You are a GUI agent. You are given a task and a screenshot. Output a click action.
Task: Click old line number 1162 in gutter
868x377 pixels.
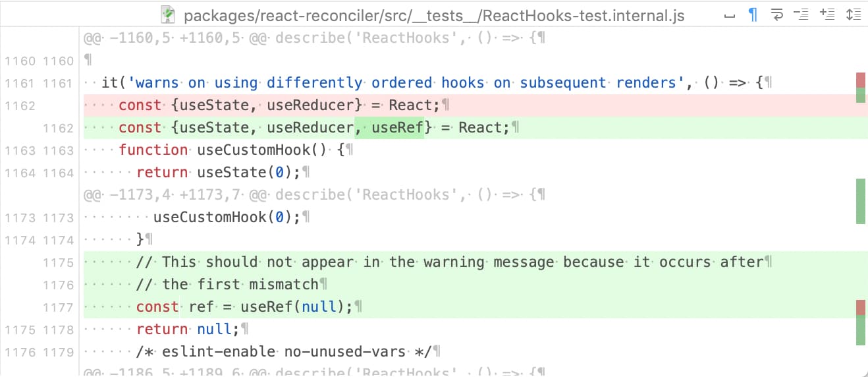coord(20,105)
